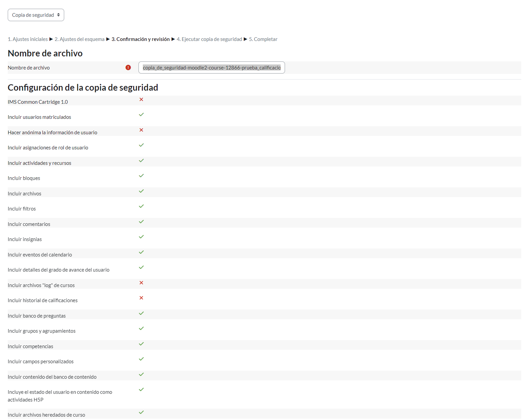Screen dimensions: 528x420
Task: Click the Incluir insignias label
Action: click(x=25, y=239)
